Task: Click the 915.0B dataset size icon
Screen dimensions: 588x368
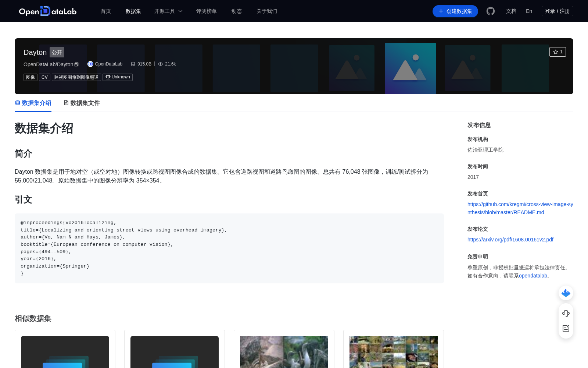Action: click(133, 64)
